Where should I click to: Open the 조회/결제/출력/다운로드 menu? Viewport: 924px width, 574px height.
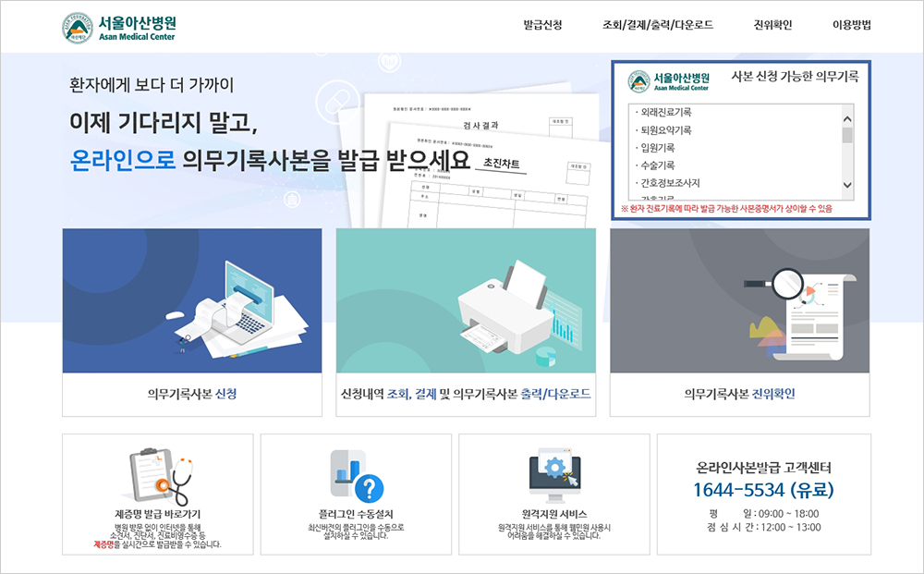click(658, 25)
